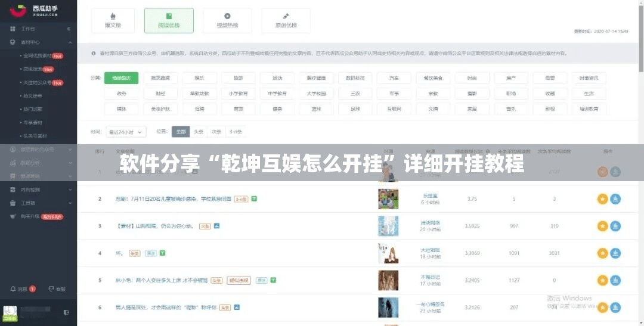Open the 最近24小时 time dropdown
644x326 pixels.
[126, 132]
